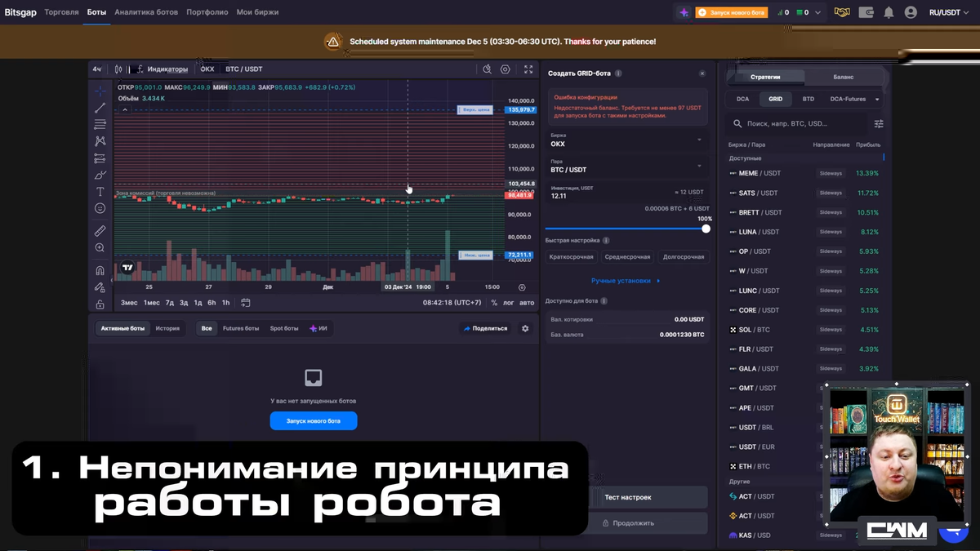Image resolution: width=980 pixels, height=551 pixels.
Task: Select the crosshair cursor tool
Action: pos(100,91)
